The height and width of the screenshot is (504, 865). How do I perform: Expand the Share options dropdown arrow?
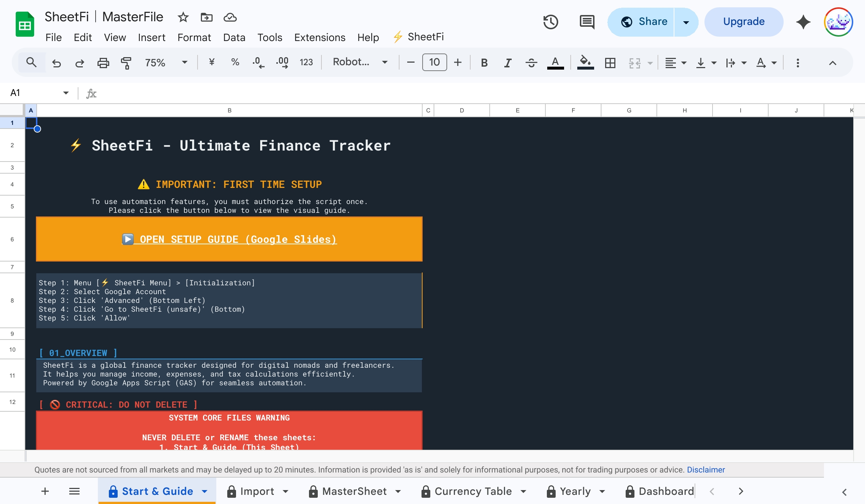[686, 22]
